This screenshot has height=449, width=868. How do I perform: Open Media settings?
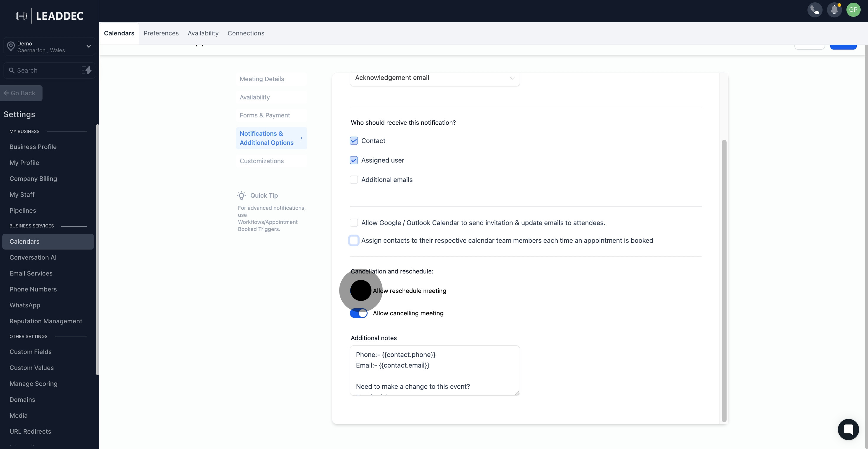point(19,416)
